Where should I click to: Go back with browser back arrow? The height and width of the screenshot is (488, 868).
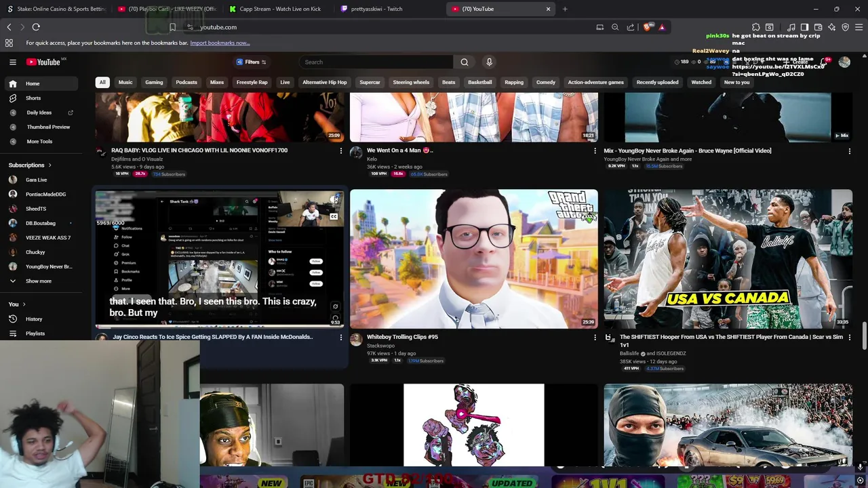[x=9, y=27]
